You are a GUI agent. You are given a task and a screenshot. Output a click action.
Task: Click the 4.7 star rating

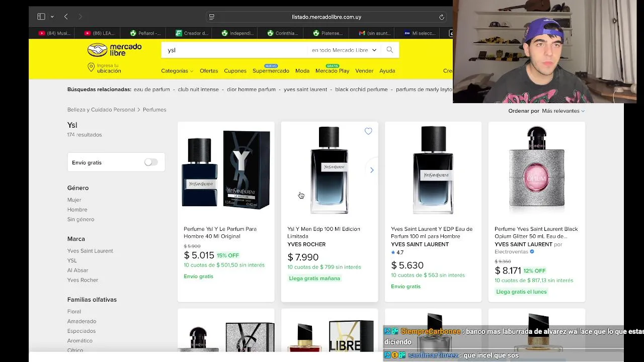click(397, 252)
